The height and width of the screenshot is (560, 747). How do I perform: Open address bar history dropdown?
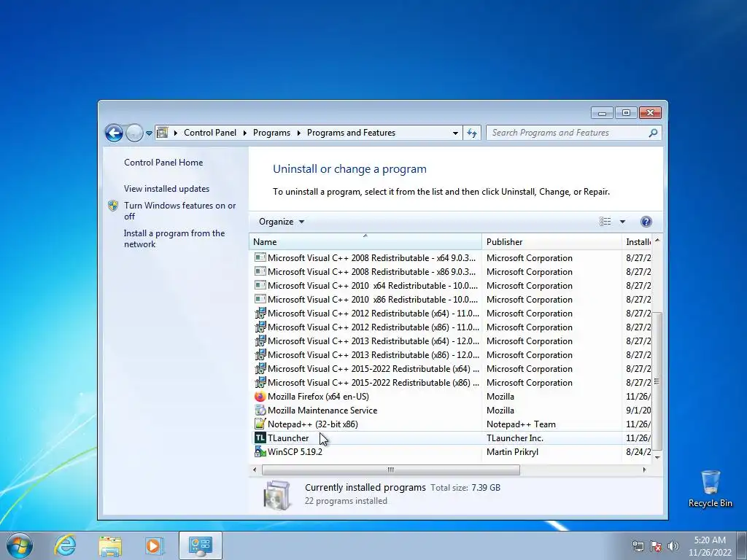pos(455,133)
